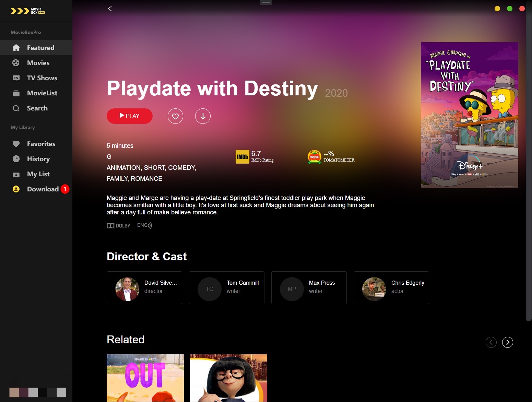Click the 'ANIMATION, SHORT, COMEDY,' genre text
532x402 pixels.
tap(151, 168)
